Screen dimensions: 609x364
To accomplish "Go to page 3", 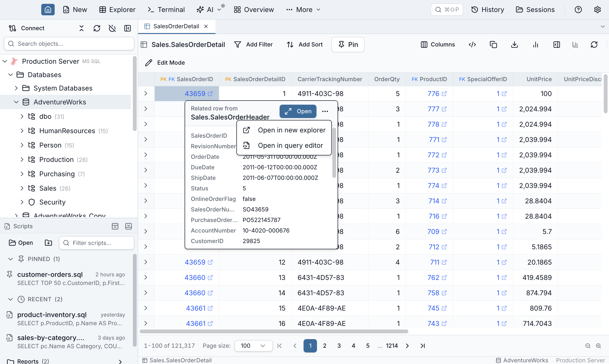I will 339,346.
